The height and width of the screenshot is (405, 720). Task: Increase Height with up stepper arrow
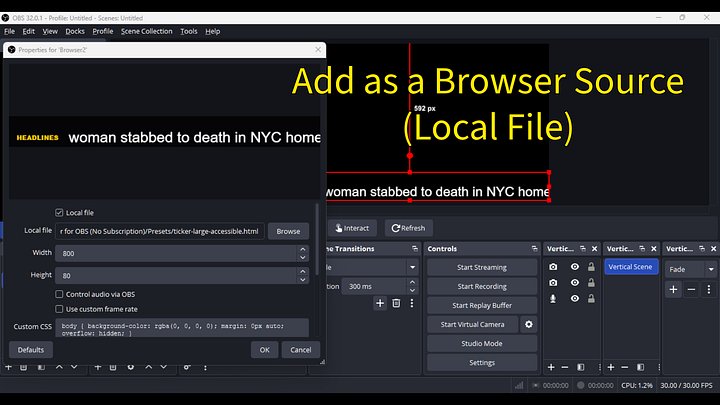pos(303,271)
